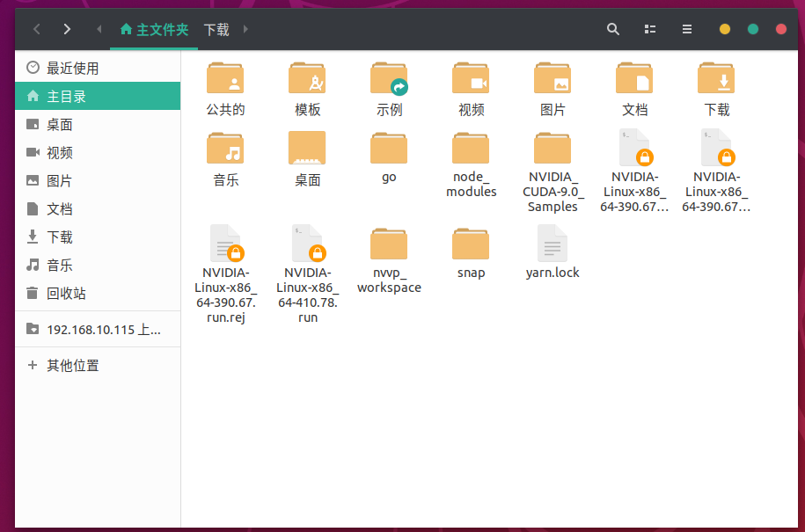Click the 'nvvp_workspace' name label
This screenshot has width=805, height=532.
point(389,281)
